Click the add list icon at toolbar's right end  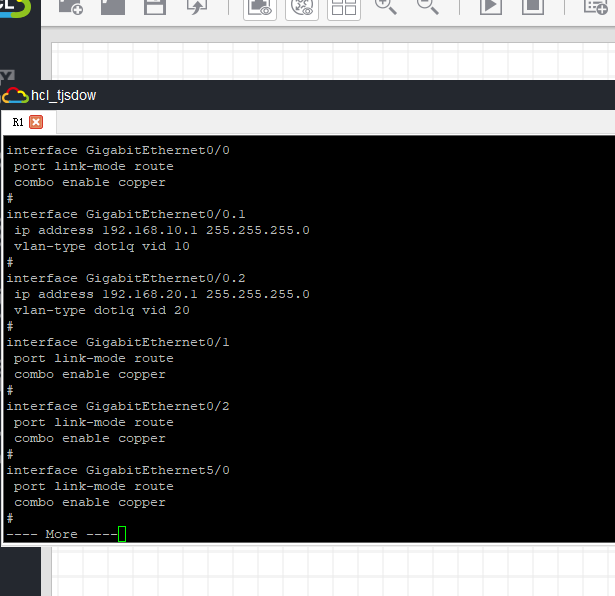[596, 6]
